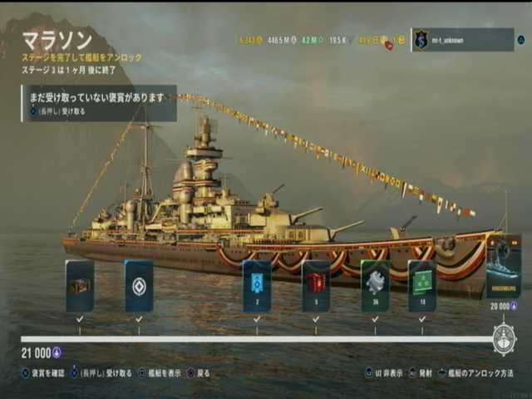The image size is (532, 399).
Task: Click the player clan shield avatar
Action: coord(421,40)
